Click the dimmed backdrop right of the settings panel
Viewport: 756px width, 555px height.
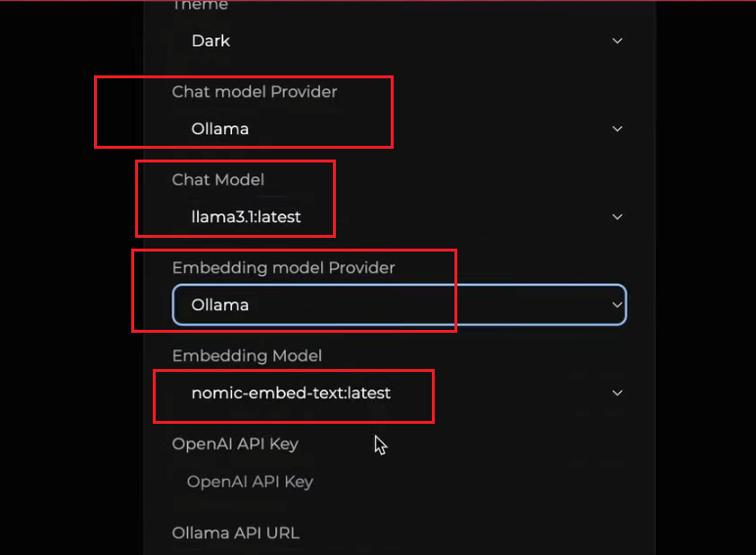(x=705, y=294)
